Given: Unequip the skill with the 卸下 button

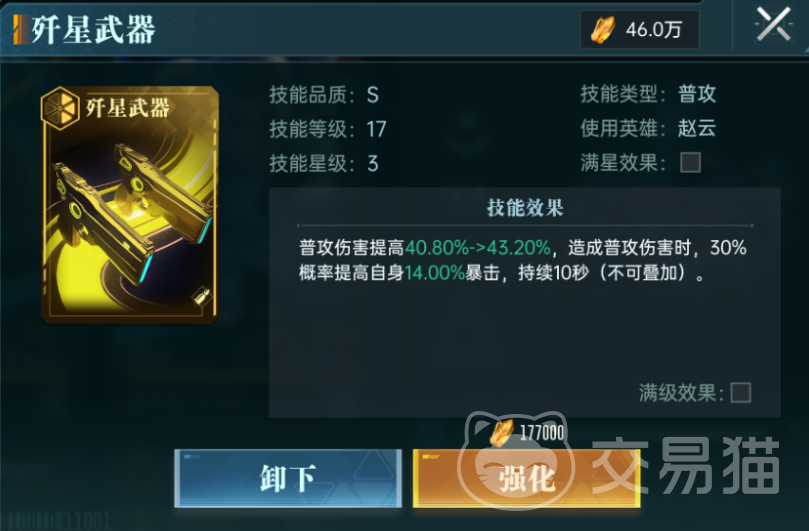Looking at the screenshot, I should (x=288, y=478).
